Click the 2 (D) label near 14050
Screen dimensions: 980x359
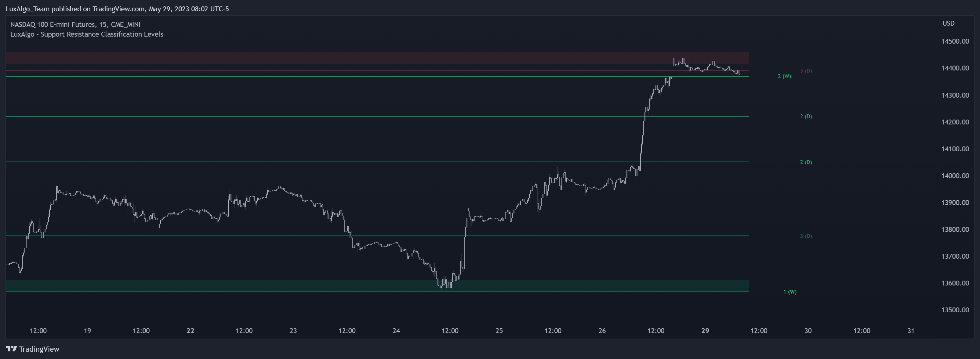[x=806, y=162]
